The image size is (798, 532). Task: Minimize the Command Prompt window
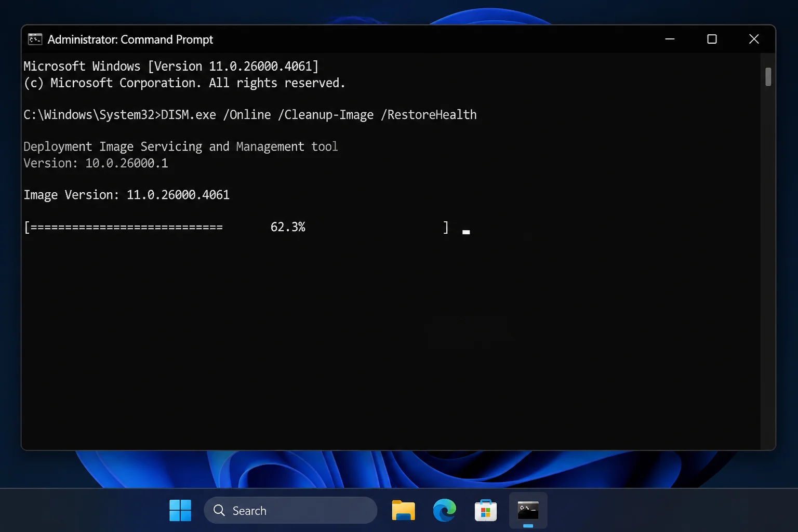pyautogui.click(x=670, y=39)
